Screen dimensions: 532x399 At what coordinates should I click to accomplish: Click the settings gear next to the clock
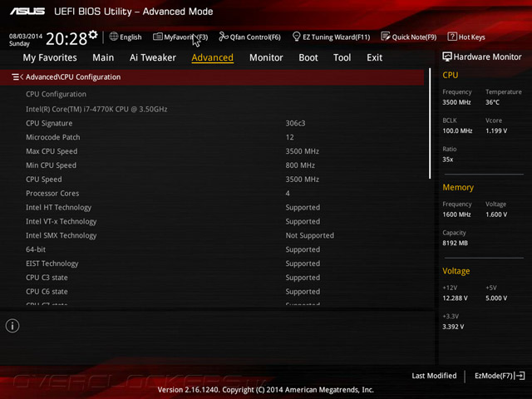click(92, 35)
